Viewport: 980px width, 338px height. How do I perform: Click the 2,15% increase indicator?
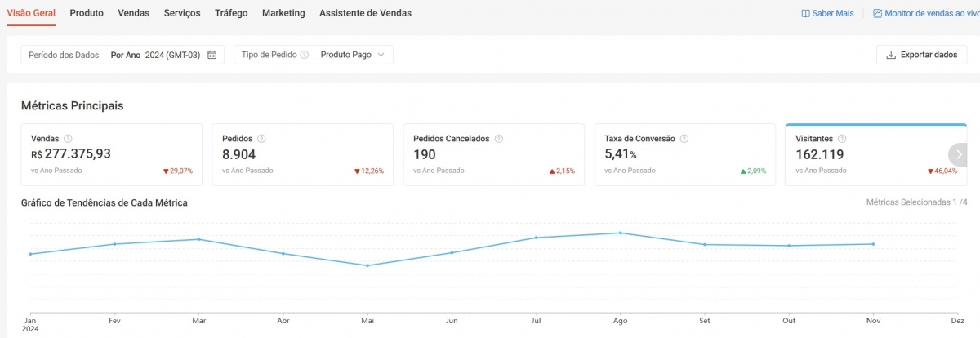562,171
